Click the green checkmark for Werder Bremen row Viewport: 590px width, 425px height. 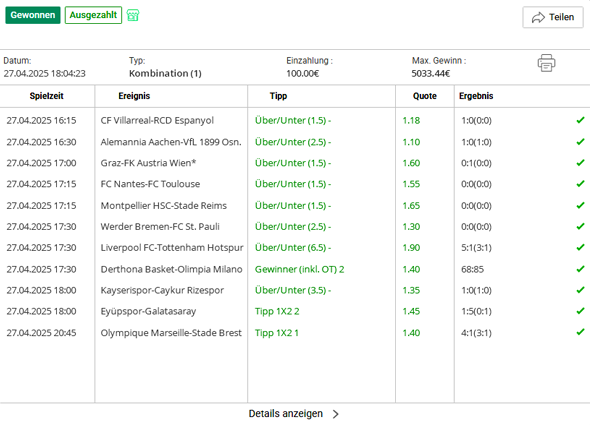click(x=580, y=226)
